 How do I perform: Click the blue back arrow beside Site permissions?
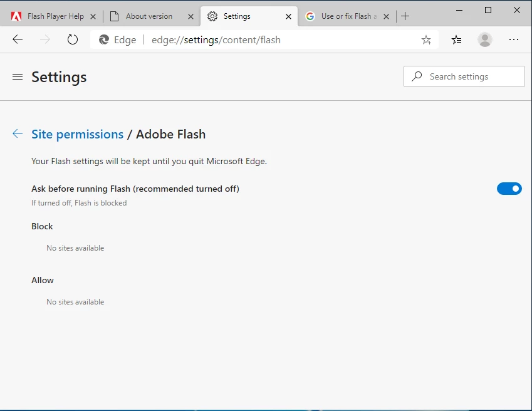[18, 133]
